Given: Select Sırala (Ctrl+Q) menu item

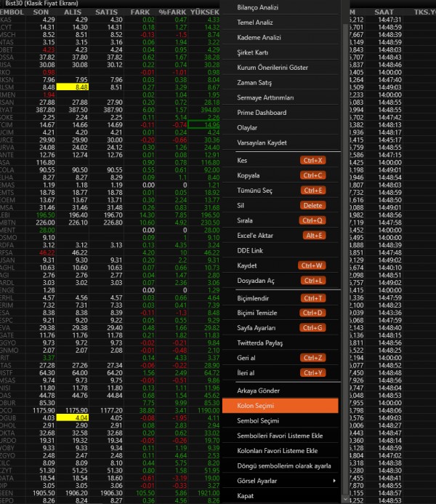Looking at the screenshot, I should tap(280, 220).
